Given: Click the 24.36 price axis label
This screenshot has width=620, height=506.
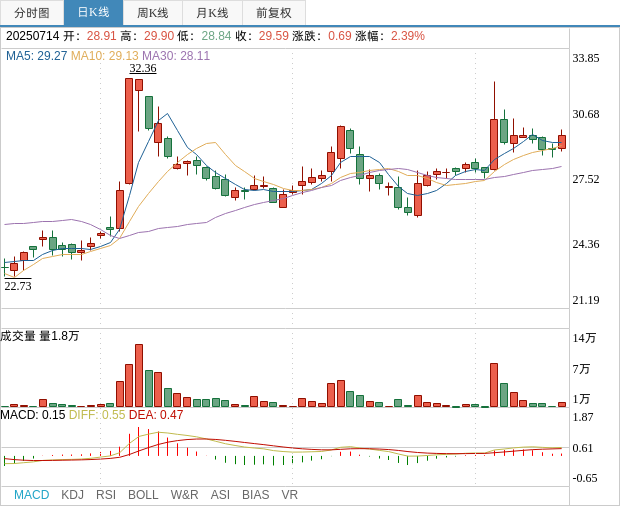Looking at the screenshot, I should [586, 244].
